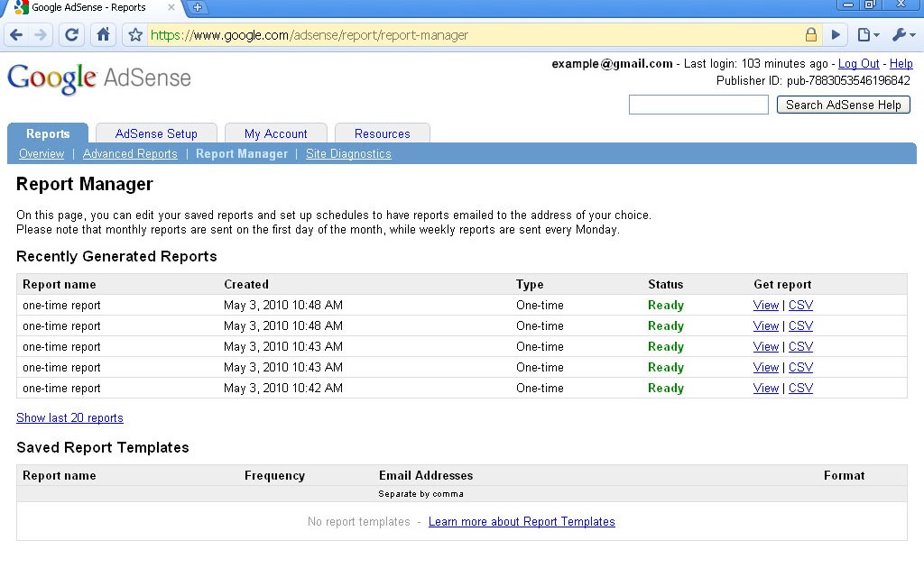Image resolution: width=924 pixels, height=568 pixels.
Task: Open the Resources tab
Action: pyautogui.click(x=383, y=133)
